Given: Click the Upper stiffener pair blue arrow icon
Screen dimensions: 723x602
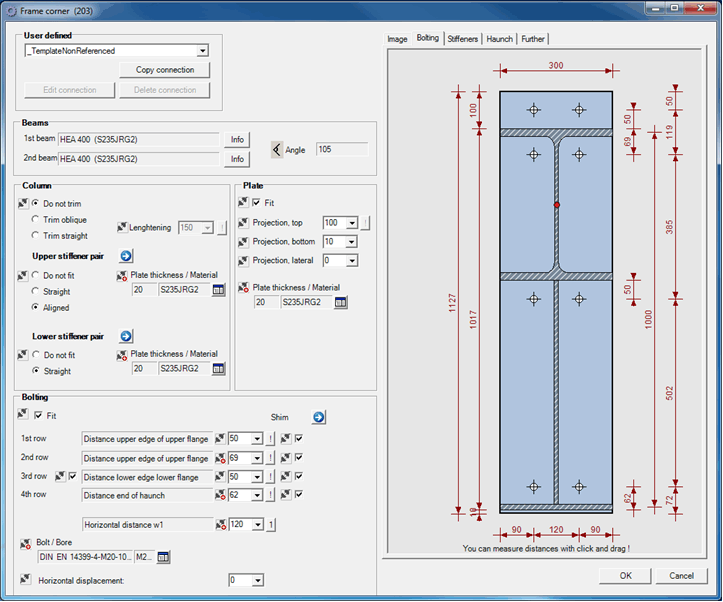Looking at the screenshot, I should tap(126, 256).
